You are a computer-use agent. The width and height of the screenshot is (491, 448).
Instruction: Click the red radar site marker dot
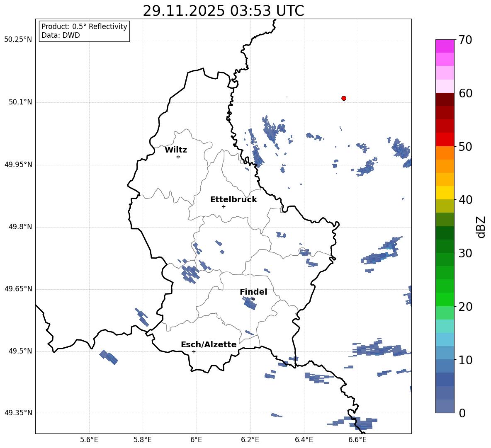(343, 98)
